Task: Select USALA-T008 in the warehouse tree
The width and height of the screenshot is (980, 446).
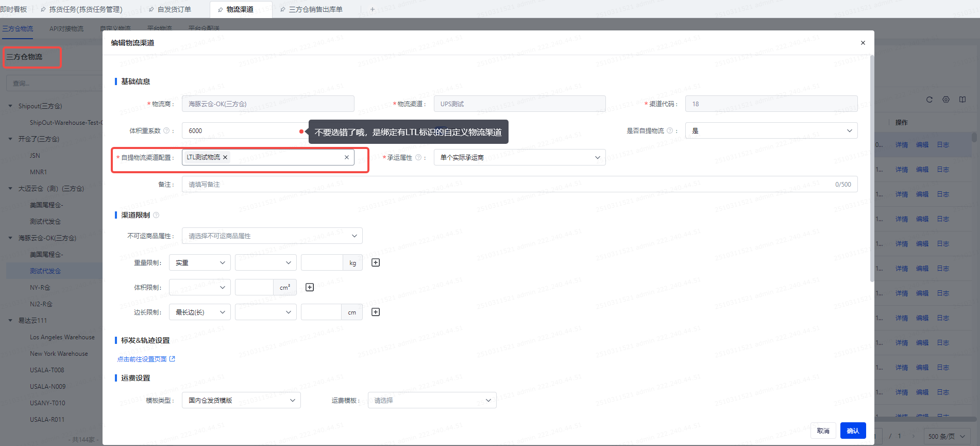Action: coord(47,370)
